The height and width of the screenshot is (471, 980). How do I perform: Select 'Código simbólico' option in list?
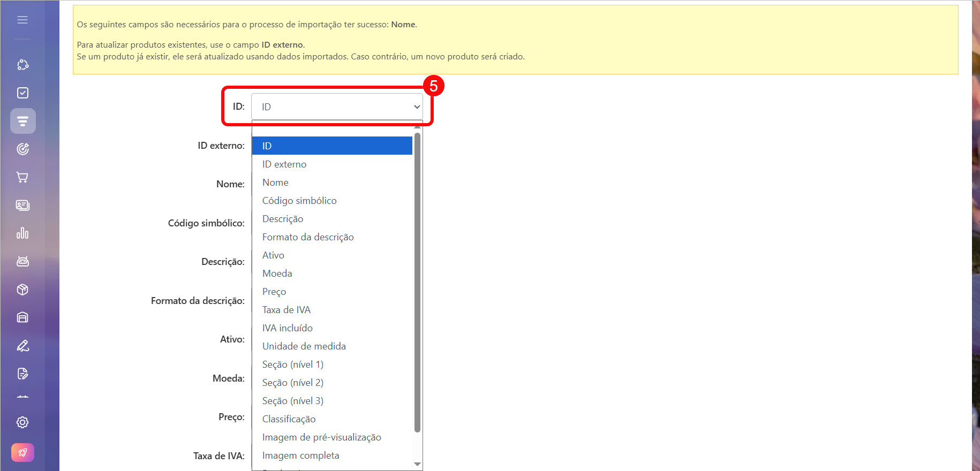pos(299,201)
